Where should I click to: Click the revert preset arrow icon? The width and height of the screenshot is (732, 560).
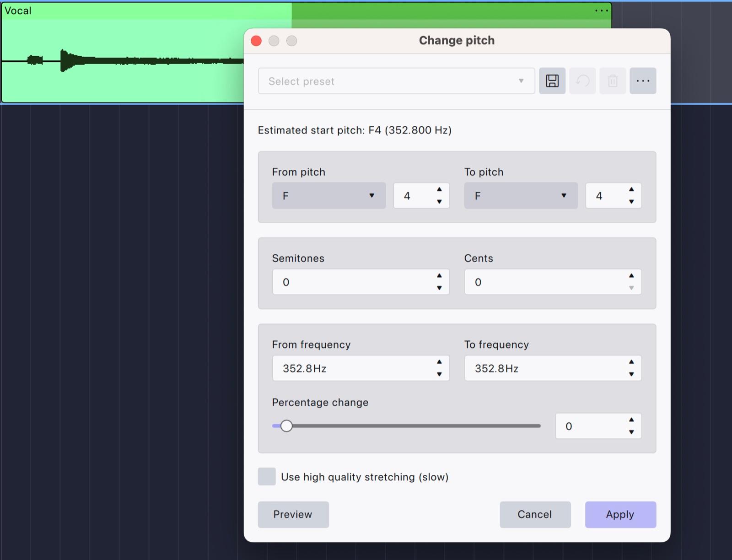coord(582,81)
